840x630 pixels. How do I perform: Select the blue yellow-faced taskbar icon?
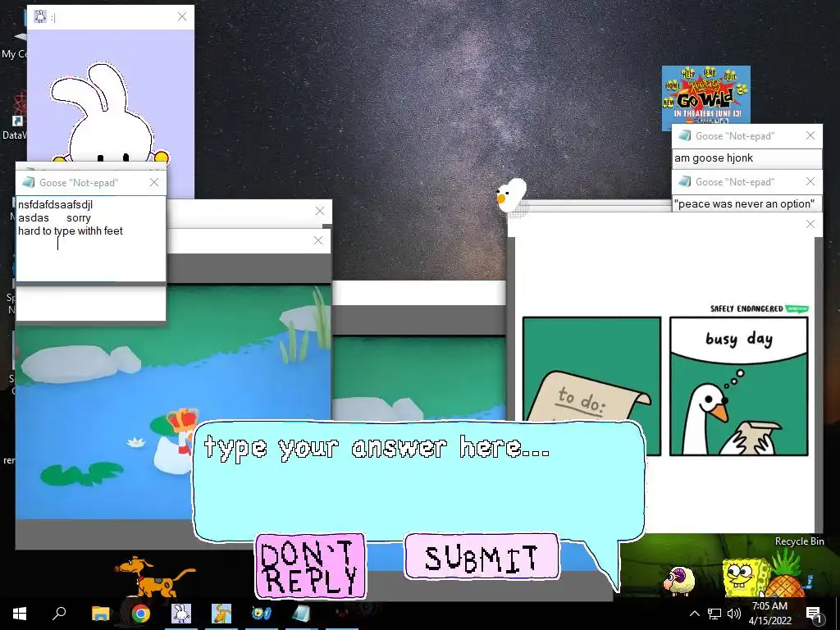coord(262,614)
